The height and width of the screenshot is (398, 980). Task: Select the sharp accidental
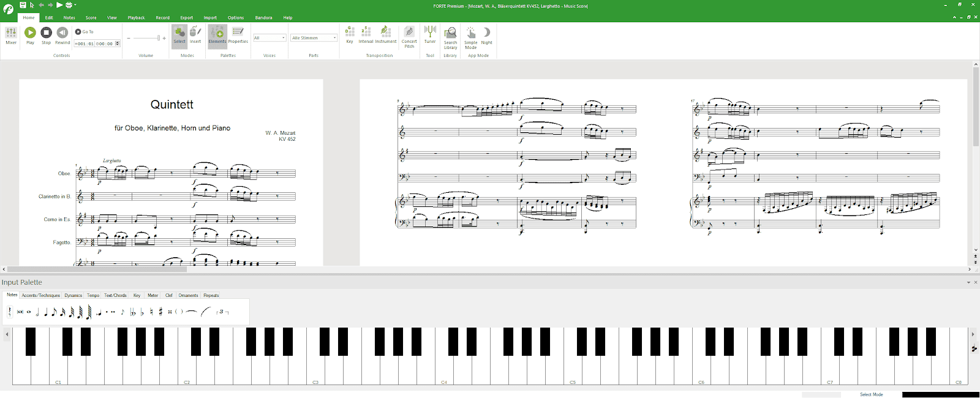pyautogui.click(x=160, y=312)
